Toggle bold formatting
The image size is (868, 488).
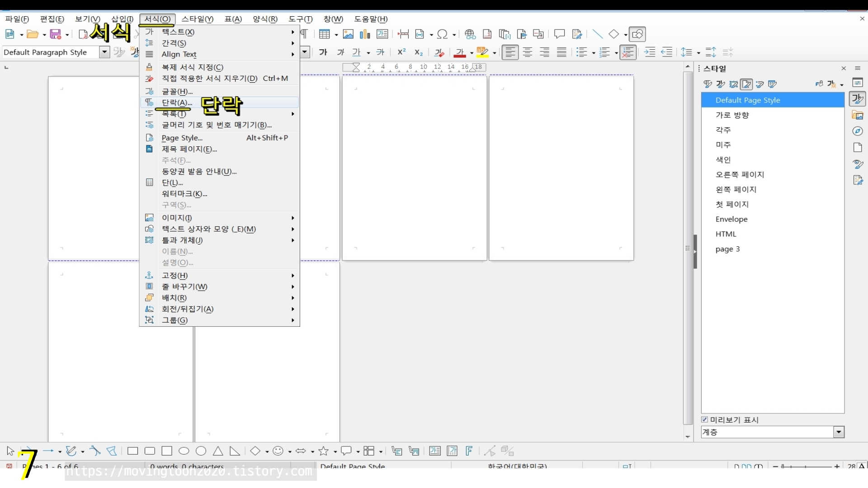[x=323, y=52]
